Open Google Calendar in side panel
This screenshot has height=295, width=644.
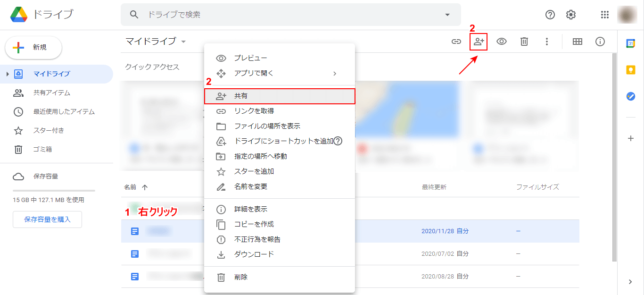[x=630, y=43]
